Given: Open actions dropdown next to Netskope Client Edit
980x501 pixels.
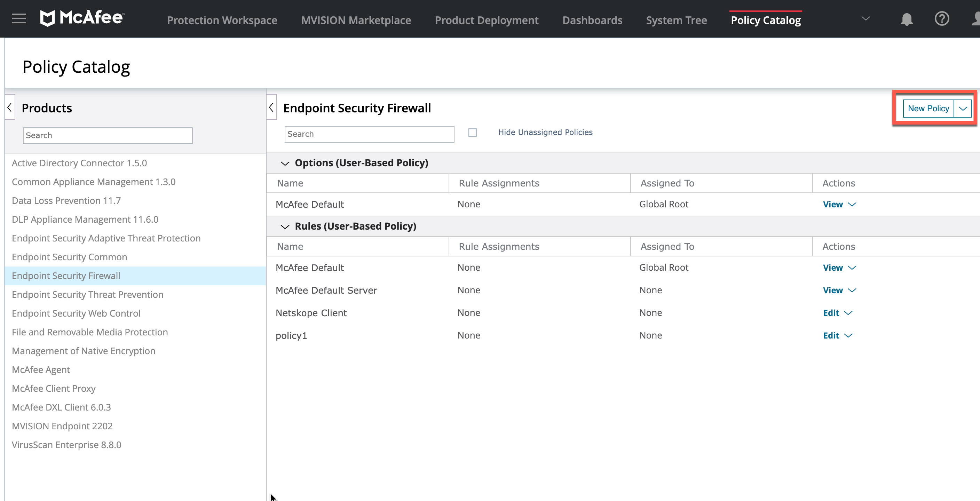Looking at the screenshot, I should (x=848, y=313).
